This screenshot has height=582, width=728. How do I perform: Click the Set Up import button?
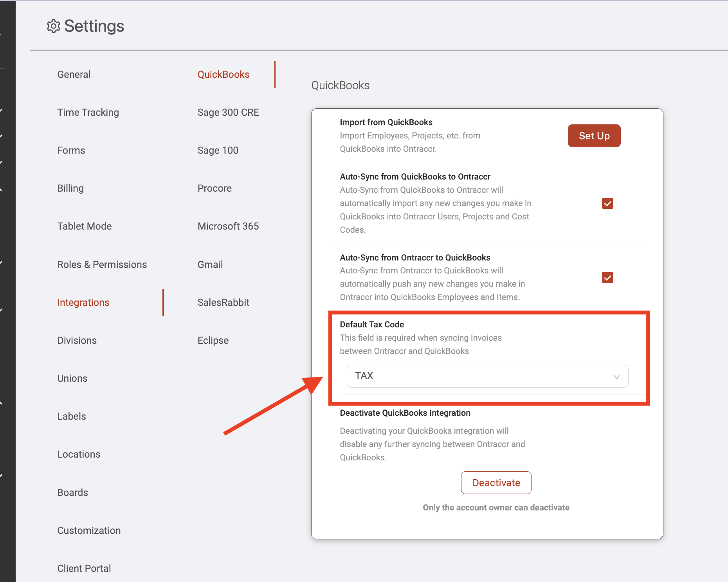(594, 136)
